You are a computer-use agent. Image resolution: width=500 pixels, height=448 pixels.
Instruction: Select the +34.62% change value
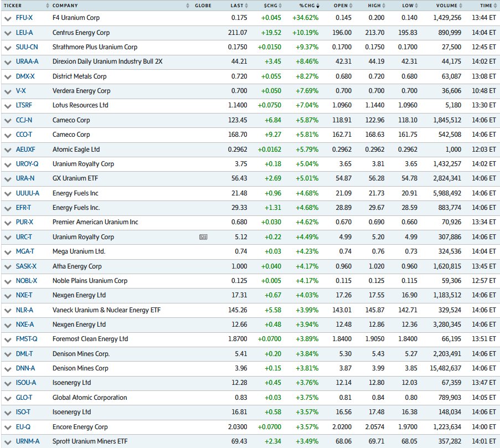pyautogui.click(x=305, y=18)
